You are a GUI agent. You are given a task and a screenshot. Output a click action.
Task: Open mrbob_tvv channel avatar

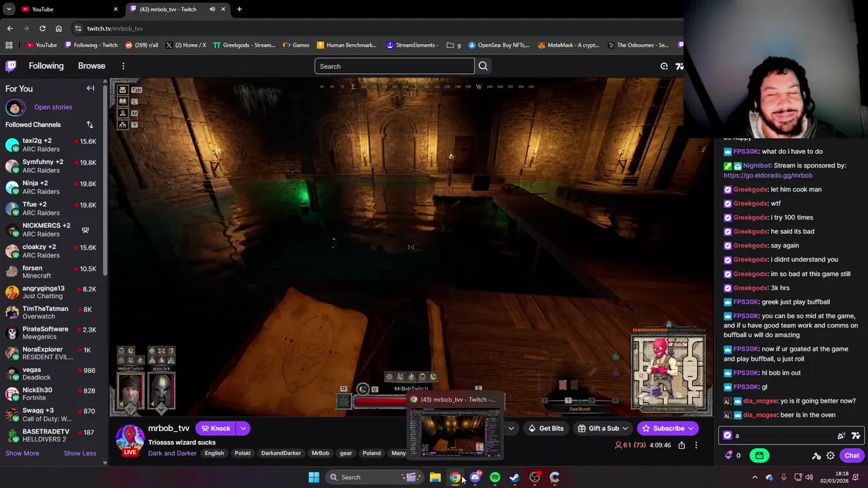tap(130, 438)
